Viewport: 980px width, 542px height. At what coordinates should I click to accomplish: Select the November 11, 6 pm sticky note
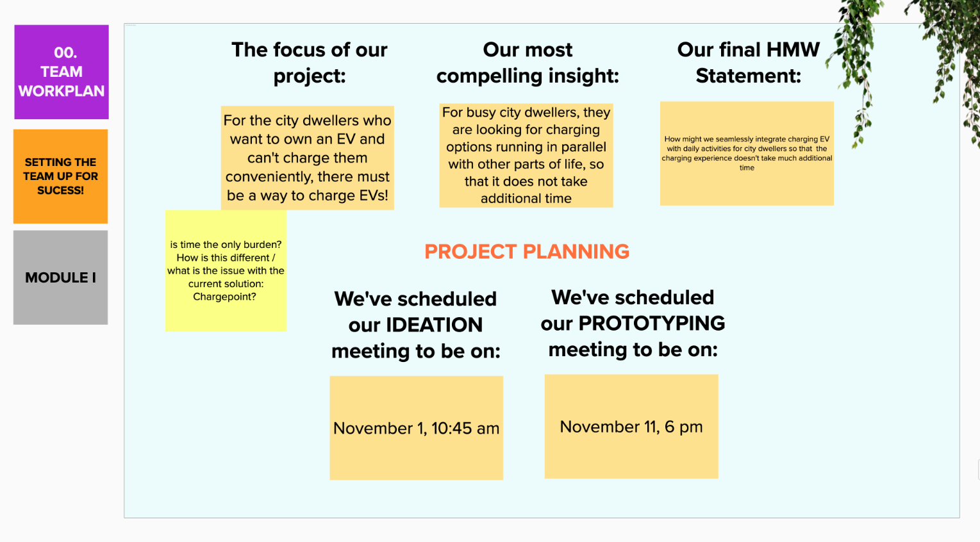pos(631,427)
